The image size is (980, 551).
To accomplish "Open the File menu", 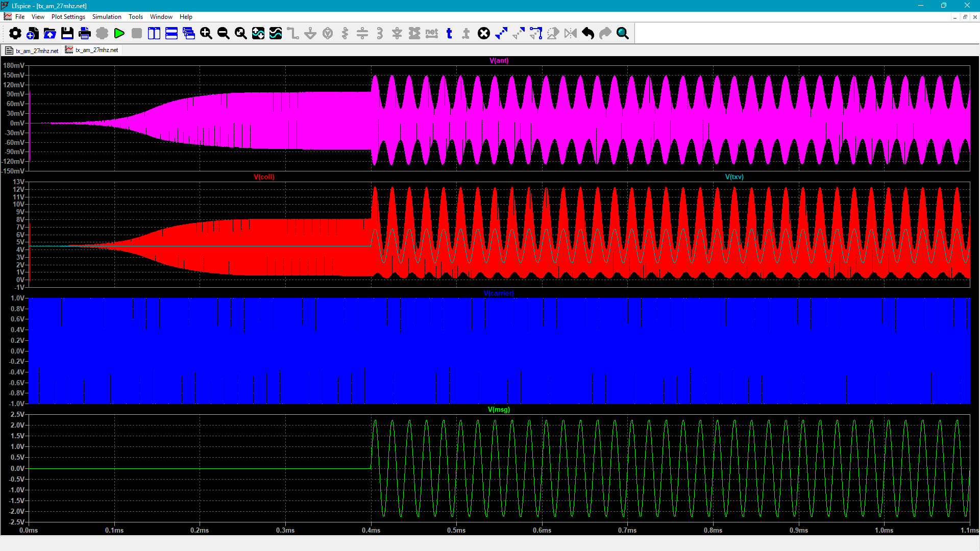I will (20, 17).
